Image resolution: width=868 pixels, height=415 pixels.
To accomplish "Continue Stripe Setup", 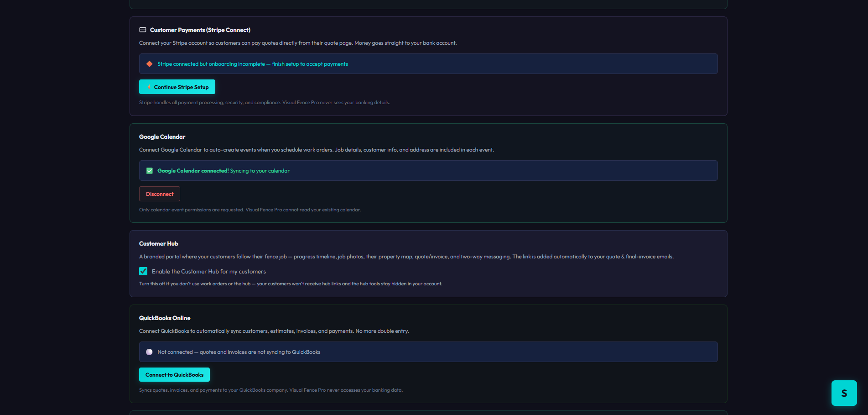I will tap(177, 87).
